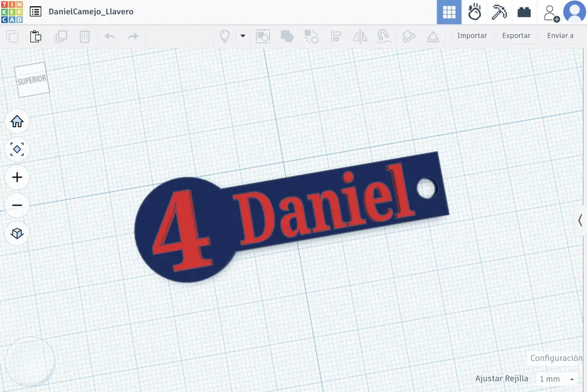Delete selection with trash icon

85,36
